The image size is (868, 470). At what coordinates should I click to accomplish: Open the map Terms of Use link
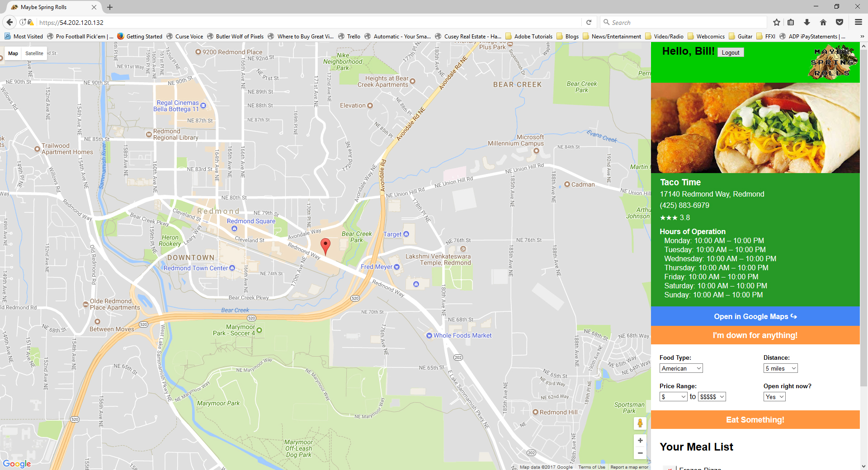tap(591, 467)
